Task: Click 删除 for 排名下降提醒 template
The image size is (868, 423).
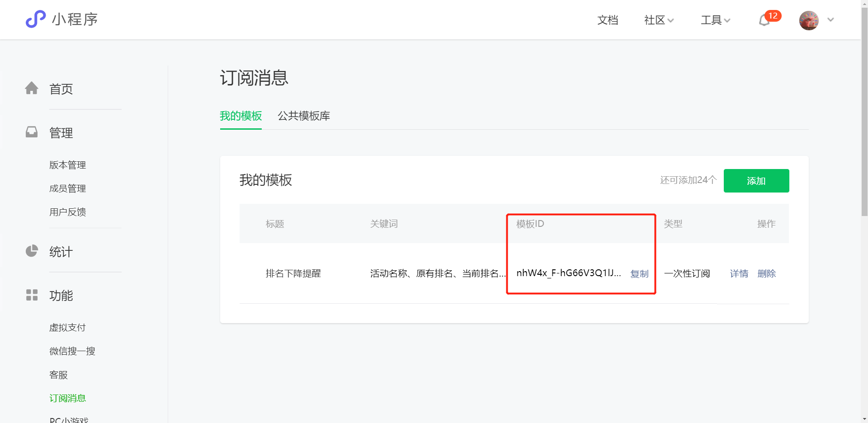Action: point(767,273)
